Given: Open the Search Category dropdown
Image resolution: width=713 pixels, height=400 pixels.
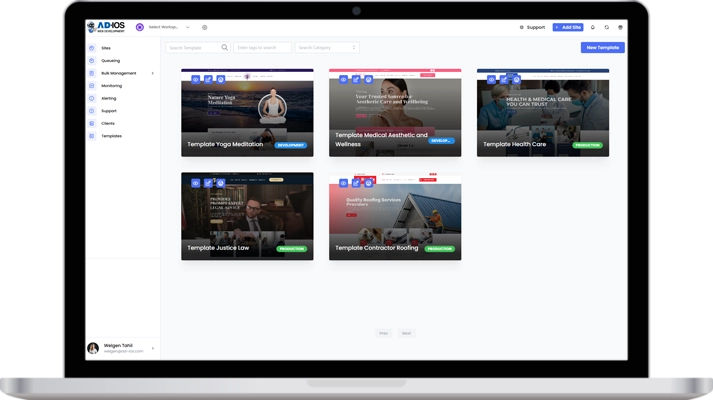Looking at the screenshot, I should [x=327, y=48].
